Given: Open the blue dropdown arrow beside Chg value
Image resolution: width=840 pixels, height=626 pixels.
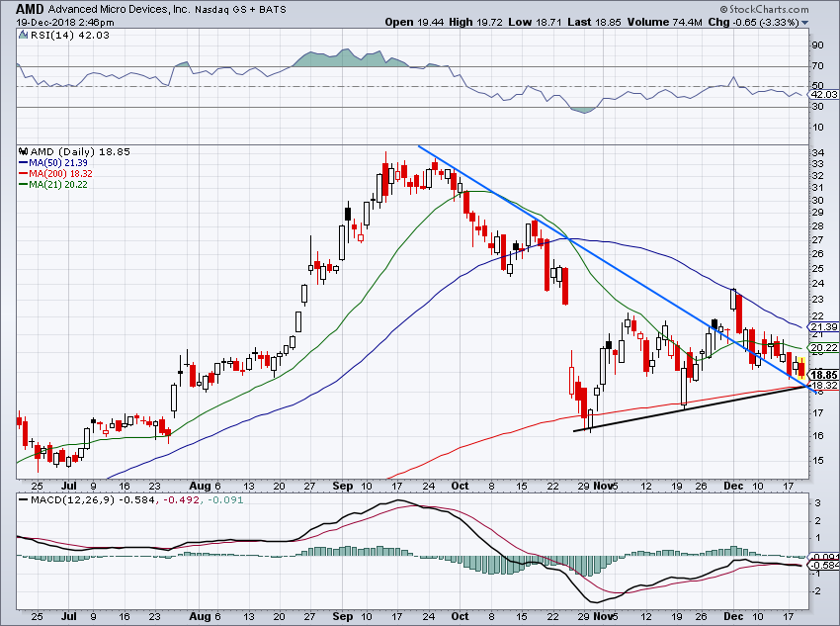Looking at the screenshot, I should pyautogui.click(x=804, y=23).
